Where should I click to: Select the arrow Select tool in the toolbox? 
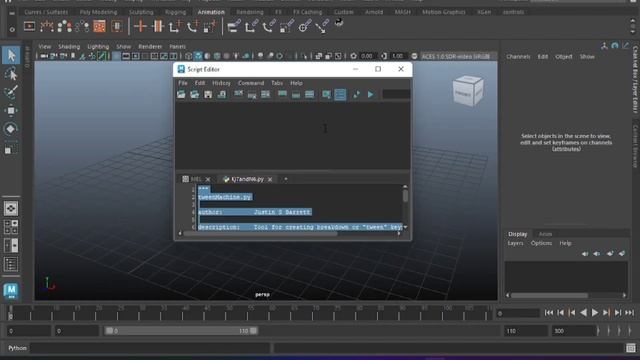tap(11, 56)
